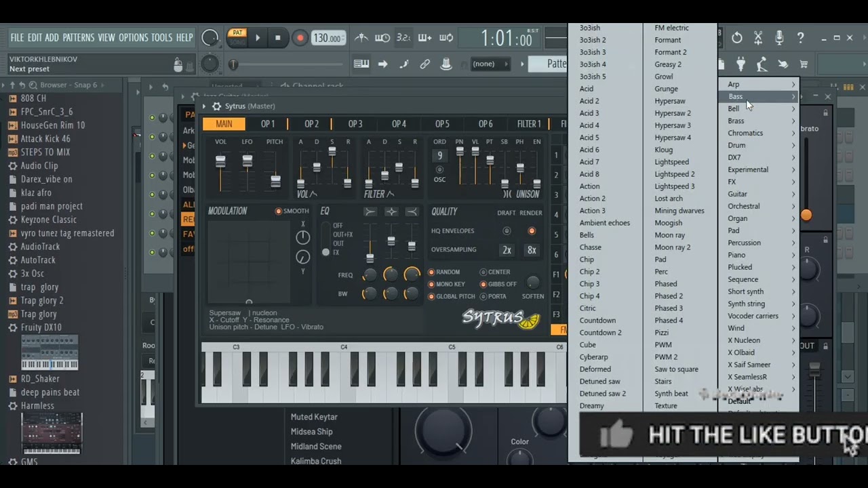The height and width of the screenshot is (488, 868).
Task: Click the tempo field showing 130.000
Action: pos(328,38)
